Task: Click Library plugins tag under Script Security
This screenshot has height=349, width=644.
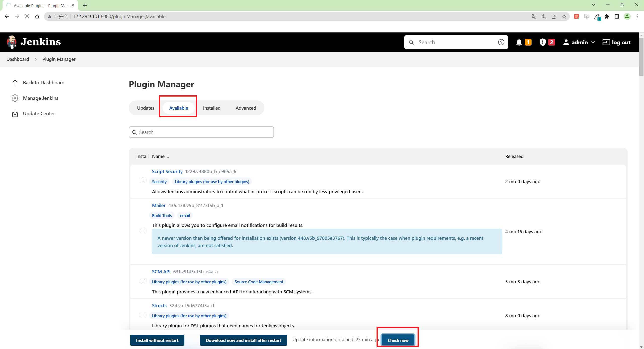Action: tap(212, 182)
